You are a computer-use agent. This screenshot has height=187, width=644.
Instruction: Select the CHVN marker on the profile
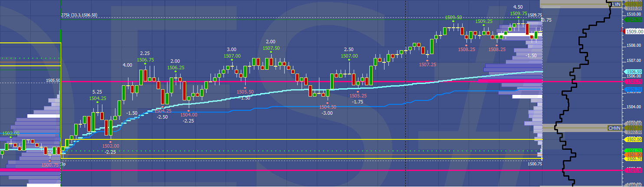tap(614, 128)
